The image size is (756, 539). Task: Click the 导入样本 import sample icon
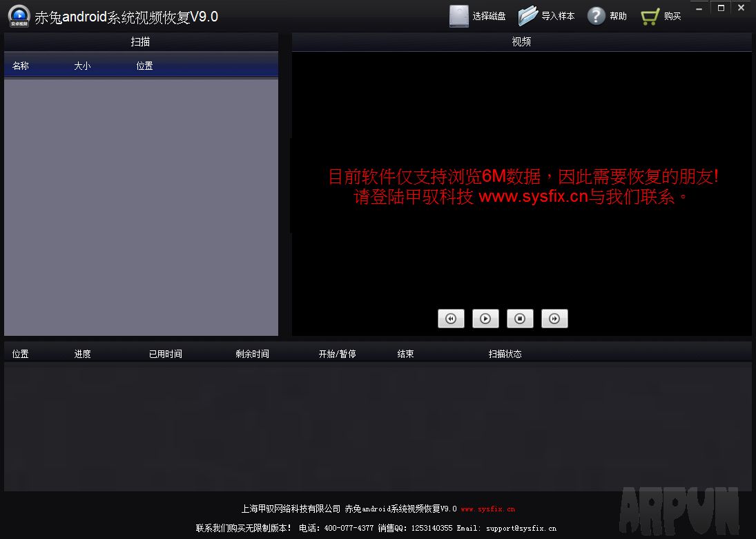tap(527, 15)
